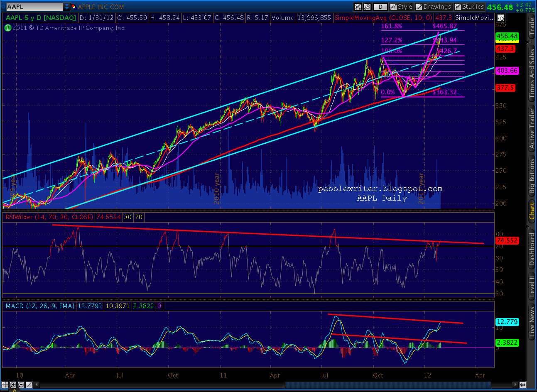Click the $363.32 Fibonacci price label
This screenshot has height=392, width=537.
pos(445,92)
